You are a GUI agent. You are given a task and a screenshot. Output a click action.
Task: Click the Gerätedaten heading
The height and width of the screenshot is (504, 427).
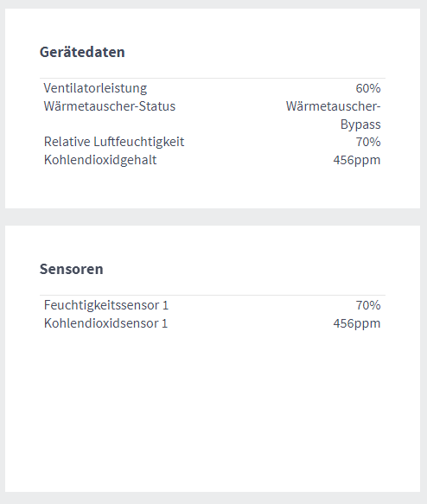coord(82,52)
